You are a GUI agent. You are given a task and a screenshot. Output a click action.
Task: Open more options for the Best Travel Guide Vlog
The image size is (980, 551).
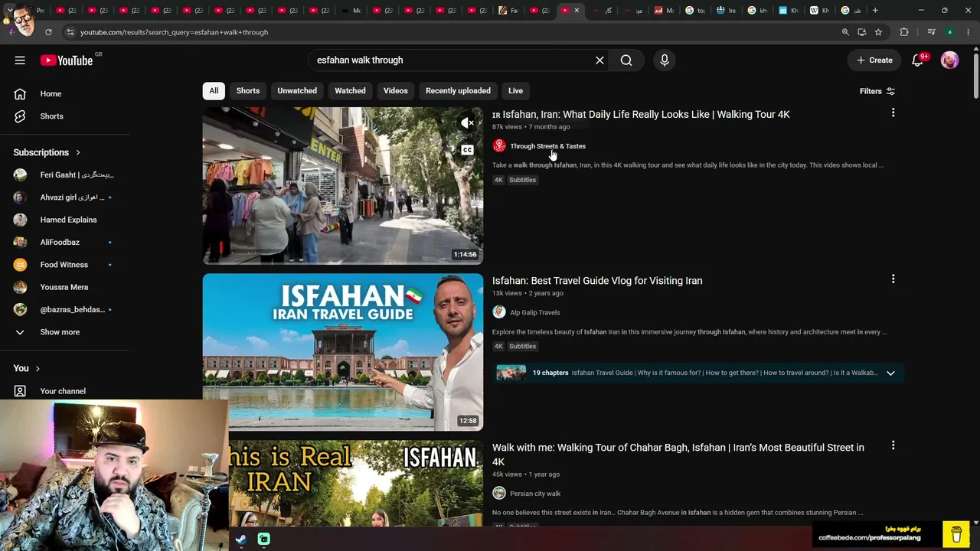coord(893,279)
